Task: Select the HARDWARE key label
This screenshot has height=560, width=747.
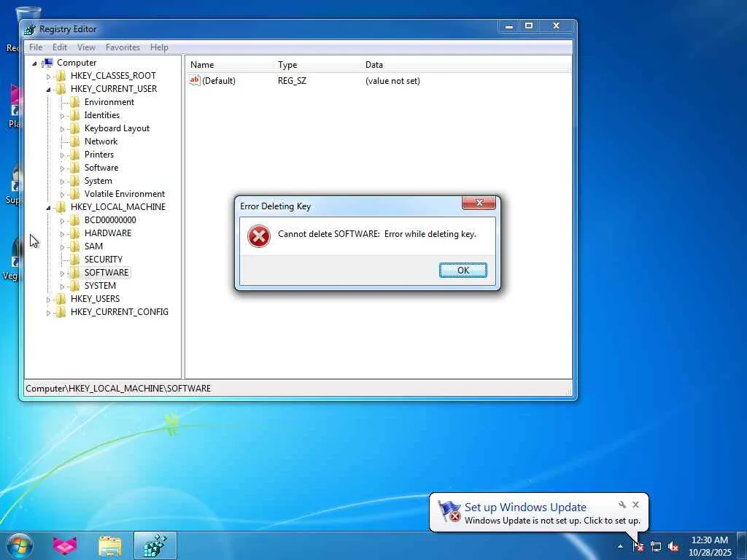Action: tap(108, 233)
